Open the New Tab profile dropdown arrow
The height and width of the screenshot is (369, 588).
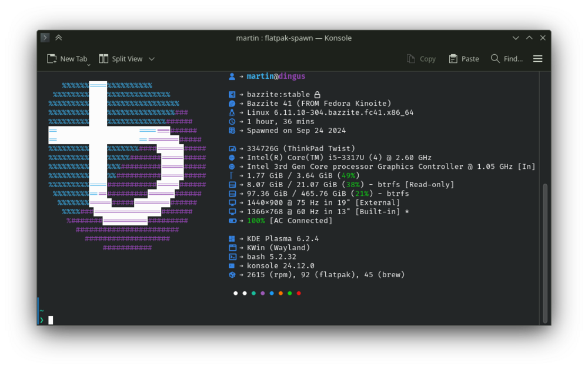coord(89,65)
